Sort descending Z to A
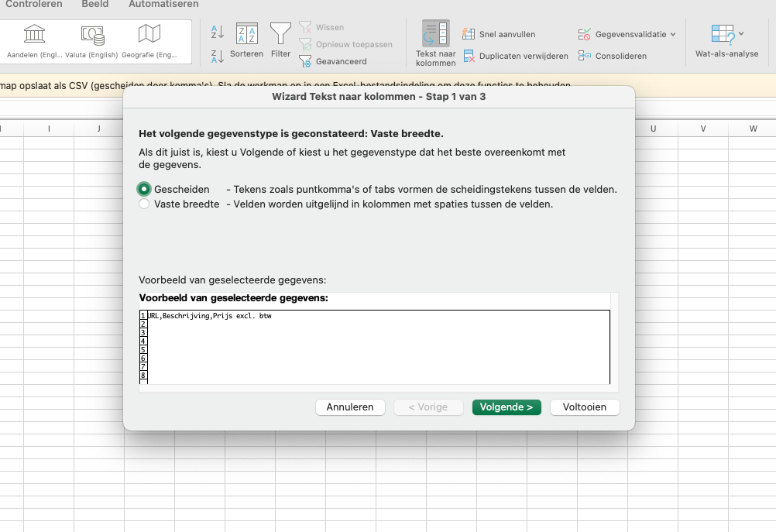The image size is (776, 532). 218,56
